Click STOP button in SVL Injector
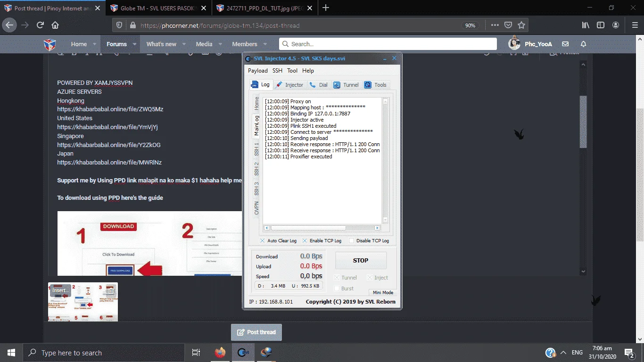 pyautogui.click(x=361, y=260)
